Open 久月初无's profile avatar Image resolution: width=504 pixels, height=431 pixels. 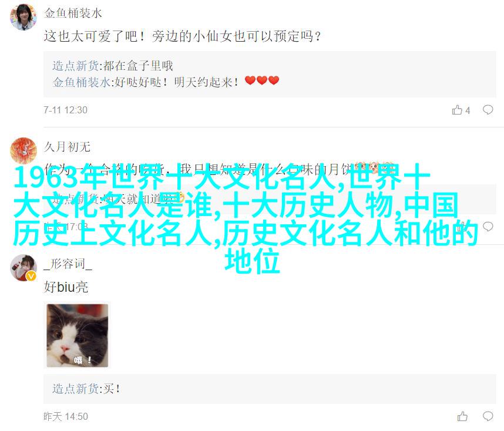[x=23, y=151]
